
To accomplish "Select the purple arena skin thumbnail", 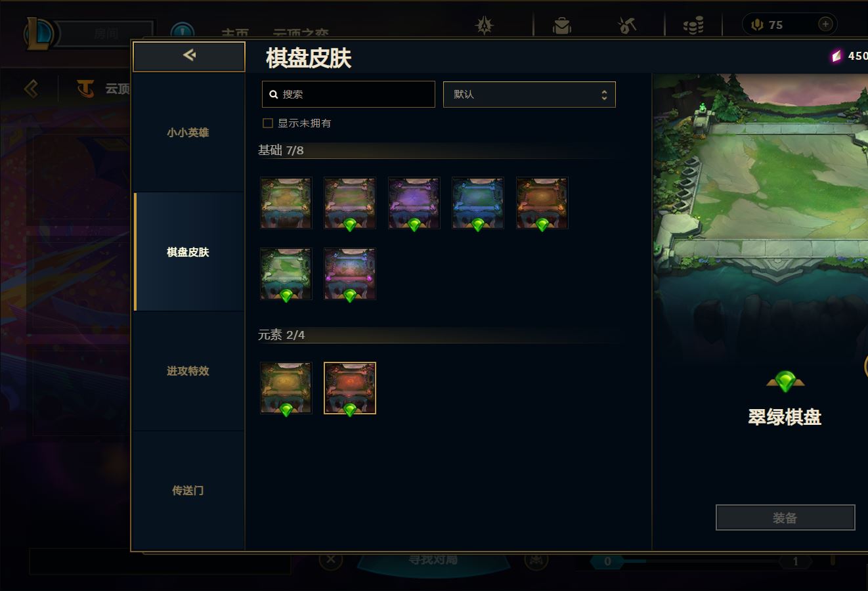I will tap(414, 203).
